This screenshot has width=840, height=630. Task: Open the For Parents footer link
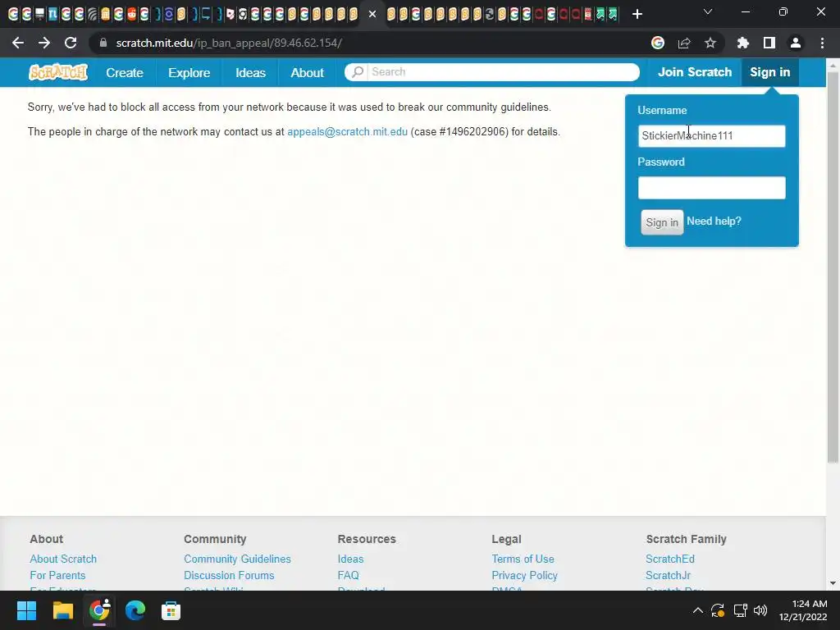pos(57,575)
